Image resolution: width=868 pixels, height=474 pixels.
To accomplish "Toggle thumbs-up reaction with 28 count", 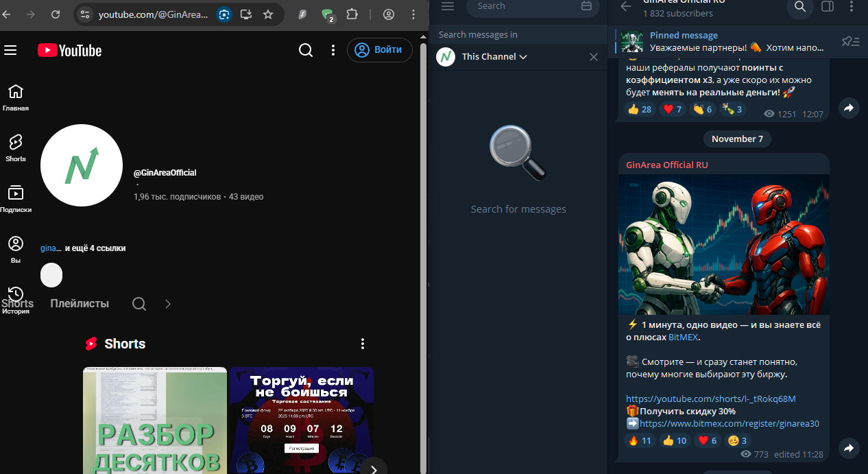I will (640, 109).
